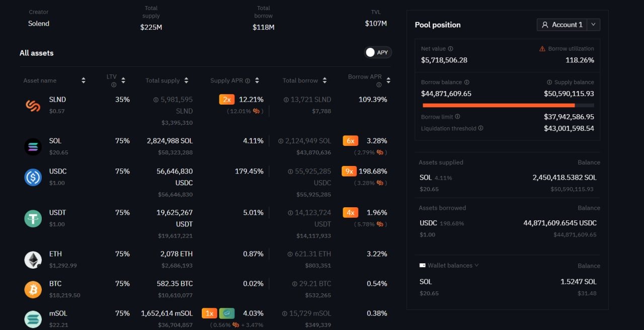The image size is (644, 330).
Task: Click the green Marinade badge on mSOL row
Action: click(x=227, y=313)
